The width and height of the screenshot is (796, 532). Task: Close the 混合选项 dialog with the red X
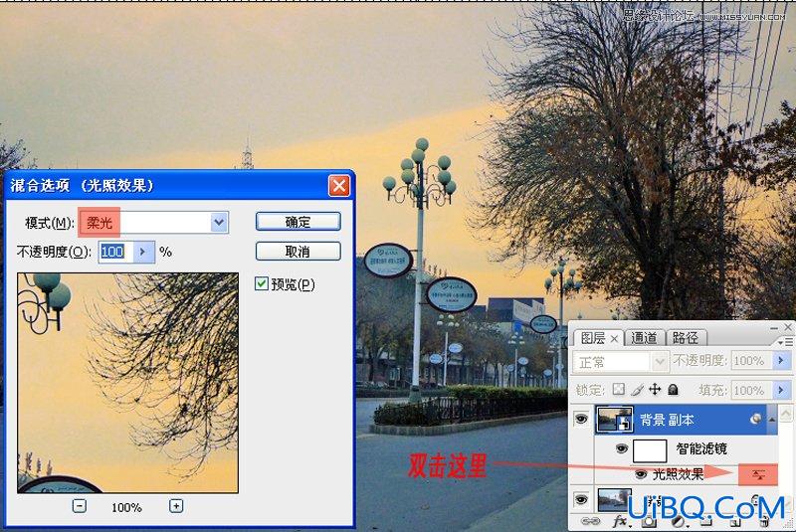pos(338,186)
